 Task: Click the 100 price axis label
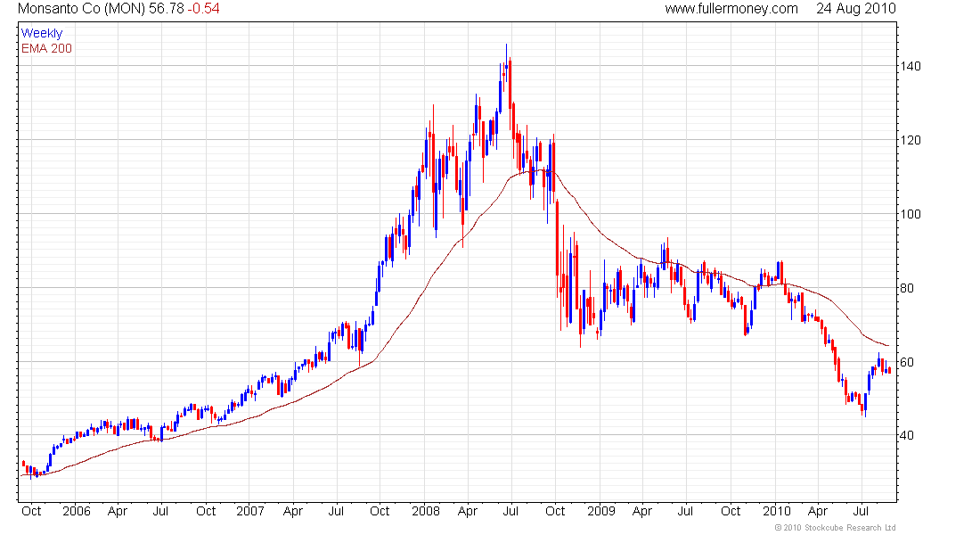tap(910, 214)
